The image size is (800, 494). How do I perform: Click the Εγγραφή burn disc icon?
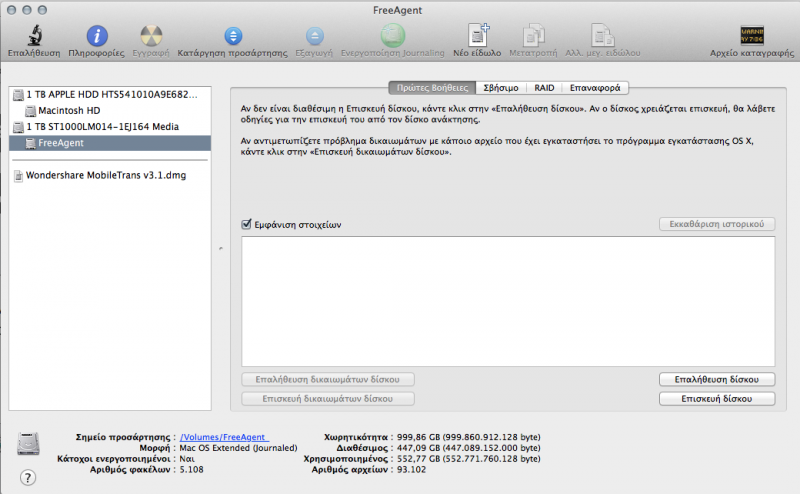[x=151, y=36]
